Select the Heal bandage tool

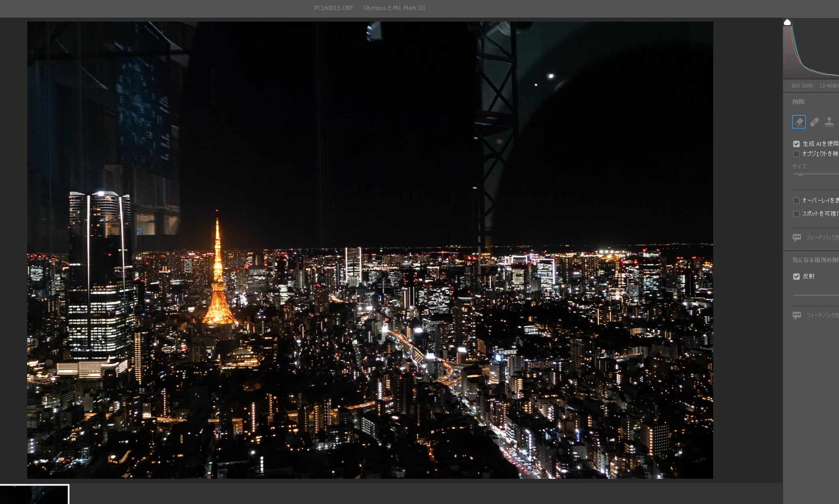pos(814,122)
